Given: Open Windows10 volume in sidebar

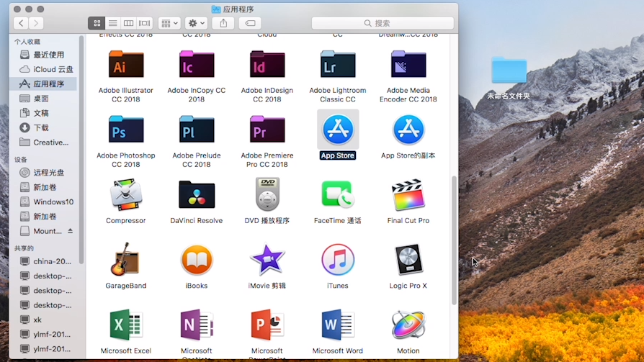Looking at the screenshot, I should (x=43, y=202).
